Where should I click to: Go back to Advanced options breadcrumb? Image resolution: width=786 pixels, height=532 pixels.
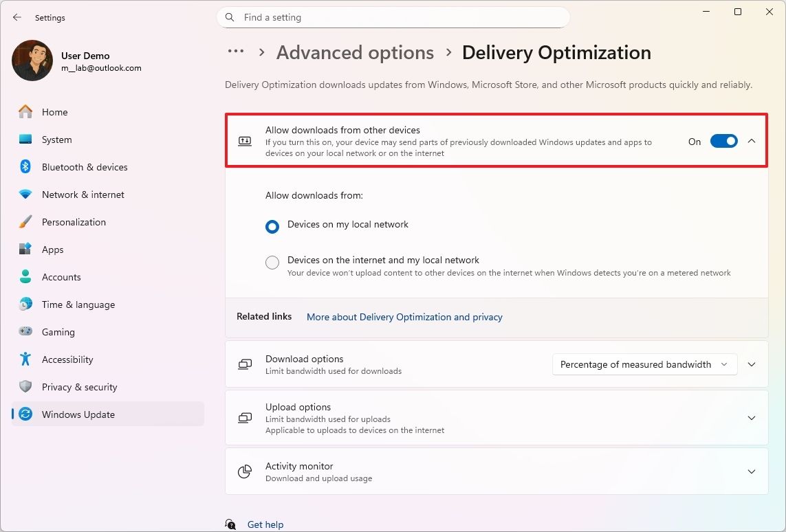point(355,52)
